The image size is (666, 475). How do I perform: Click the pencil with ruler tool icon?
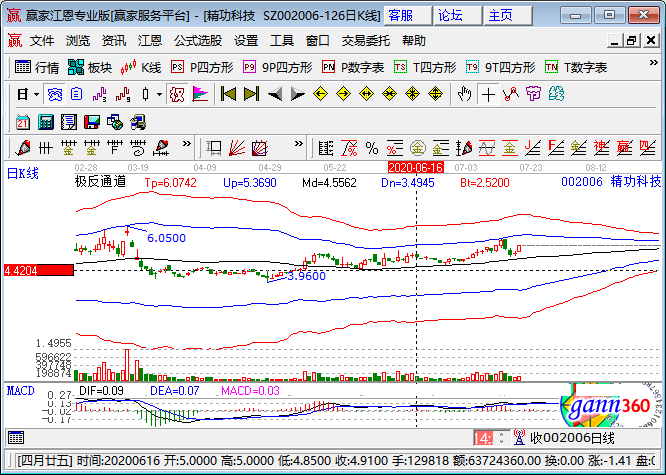point(162,148)
